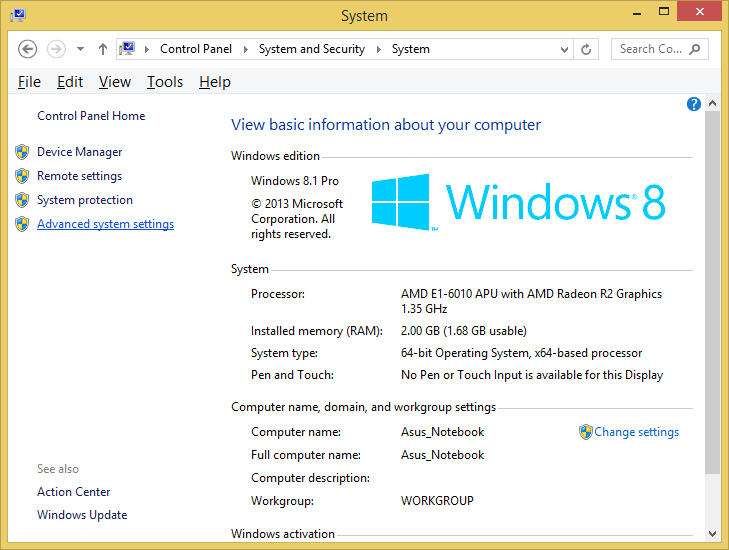Select System and Security breadcrumb
The width and height of the screenshot is (729, 550).
tap(311, 49)
